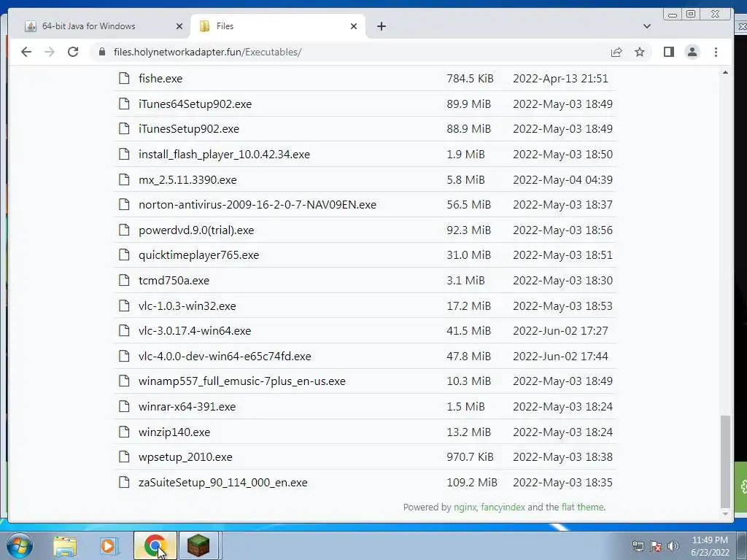Open the taskbar clock showing 11:49 PM
The width and height of the screenshot is (747, 560).
click(711, 546)
